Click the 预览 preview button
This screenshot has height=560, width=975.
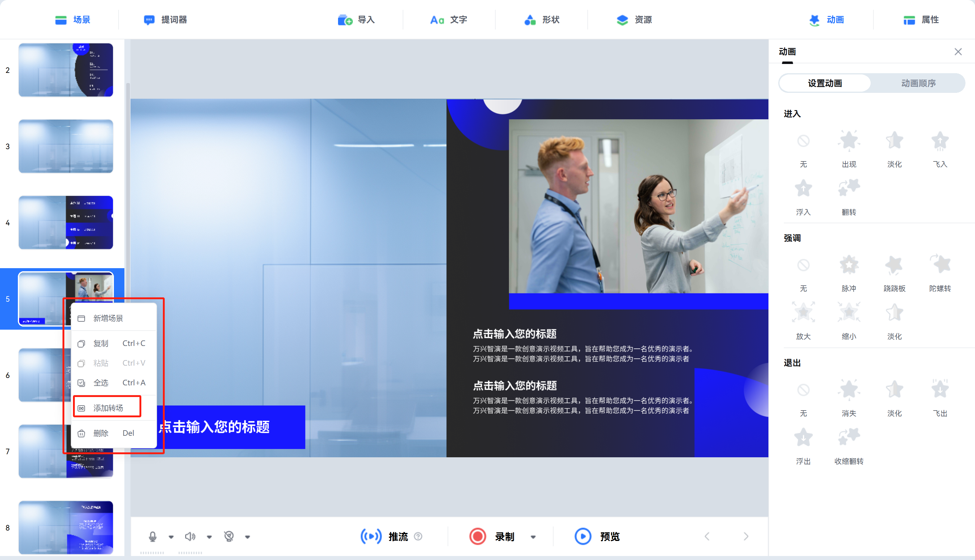coord(597,536)
